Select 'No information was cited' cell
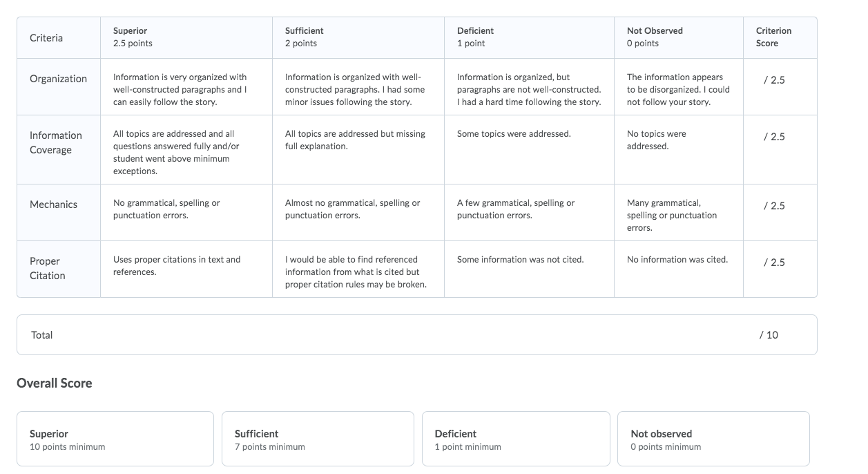 coord(679,269)
